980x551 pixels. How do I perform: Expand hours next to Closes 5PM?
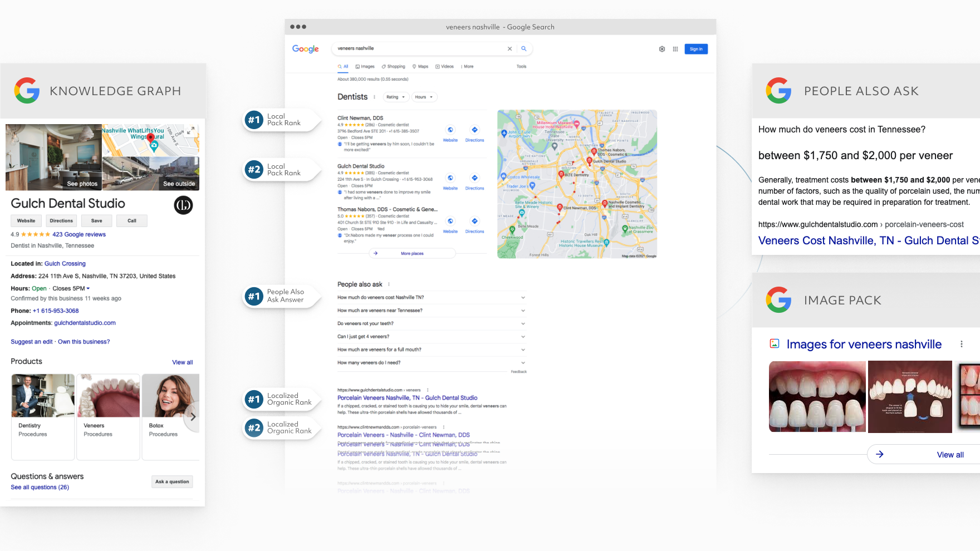tap(88, 288)
